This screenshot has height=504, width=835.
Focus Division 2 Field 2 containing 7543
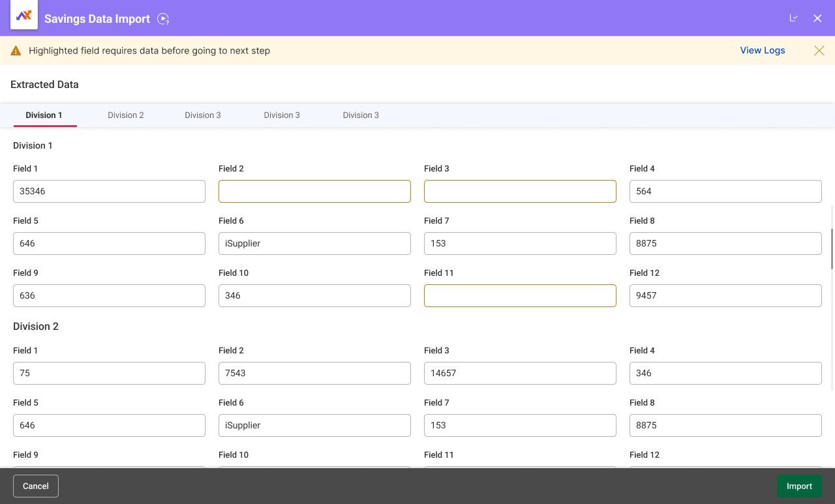coord(314,373)
